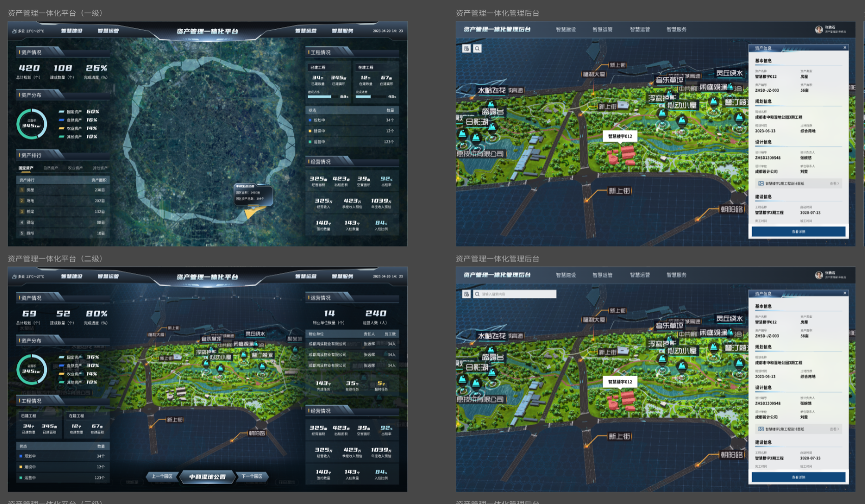Click blue 查看详情 button in top-right mockup
The width and height of the screenshot is (865, 504).
pyautogui.click(x=798, y=232)
